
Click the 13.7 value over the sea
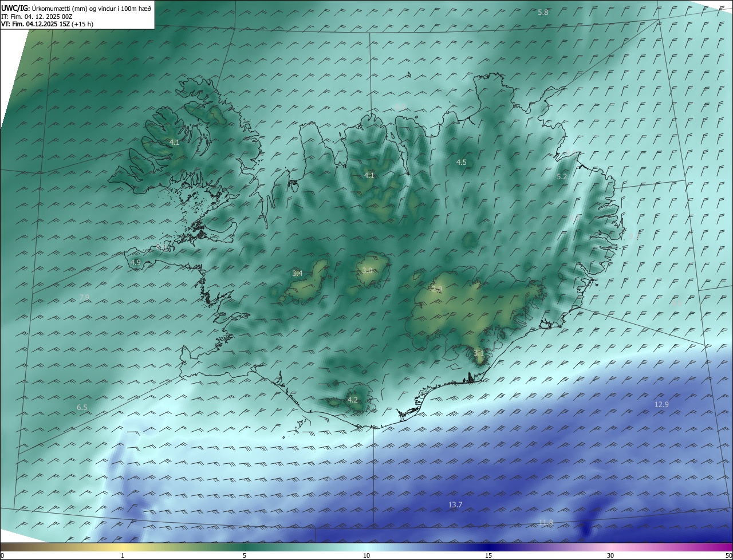455,504
